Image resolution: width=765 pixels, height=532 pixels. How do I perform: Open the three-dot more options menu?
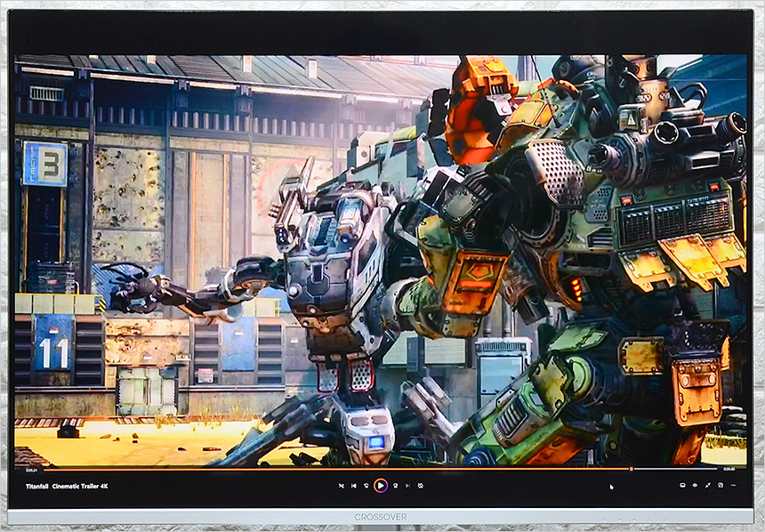(732, 486)
